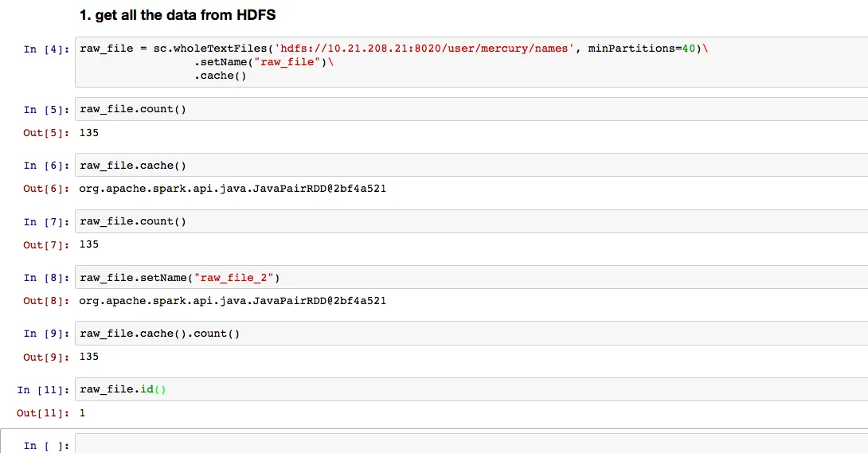The height and width of the screenshot is (453, 868).
Task: Edit the setName("raw_file_2") code cell
Action: point(470,277)
